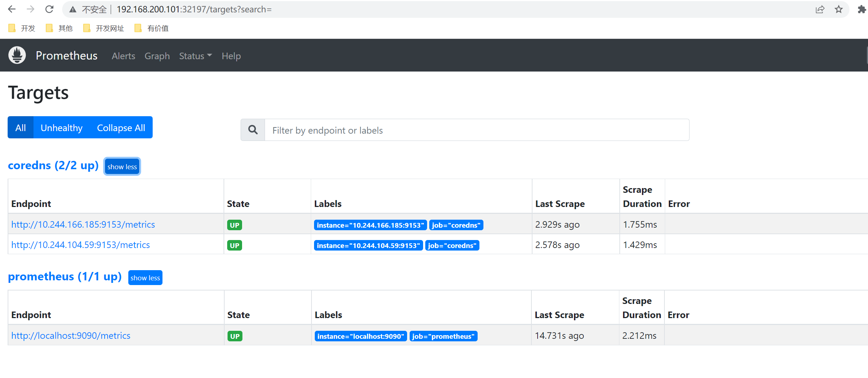
Task: Open endpoint http://localhost:9090/metrics
Action: coord(71,336)
